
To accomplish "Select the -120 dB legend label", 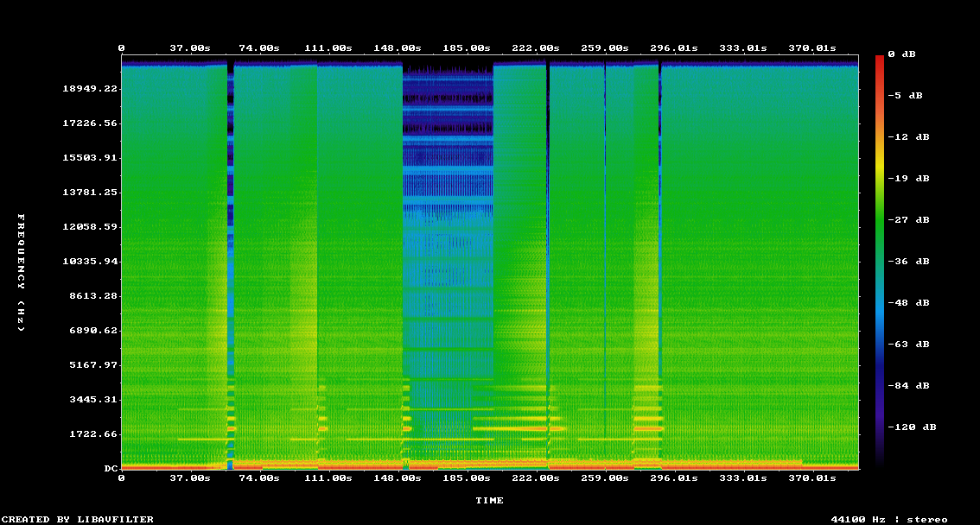I will coord(911,427).
